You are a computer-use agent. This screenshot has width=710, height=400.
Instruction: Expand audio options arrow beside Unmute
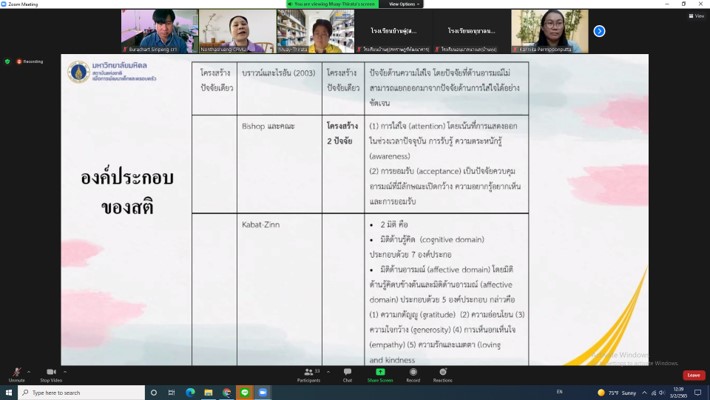pos(30,369)
